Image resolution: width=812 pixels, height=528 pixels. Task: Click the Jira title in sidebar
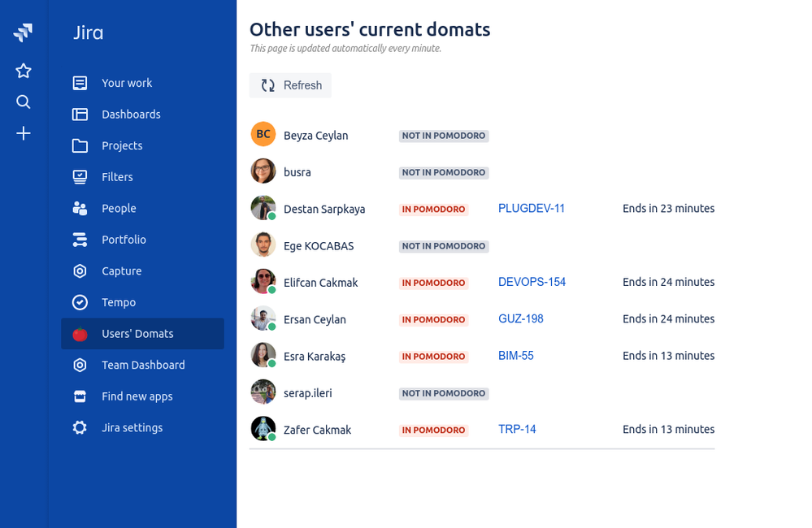(88, 32)
